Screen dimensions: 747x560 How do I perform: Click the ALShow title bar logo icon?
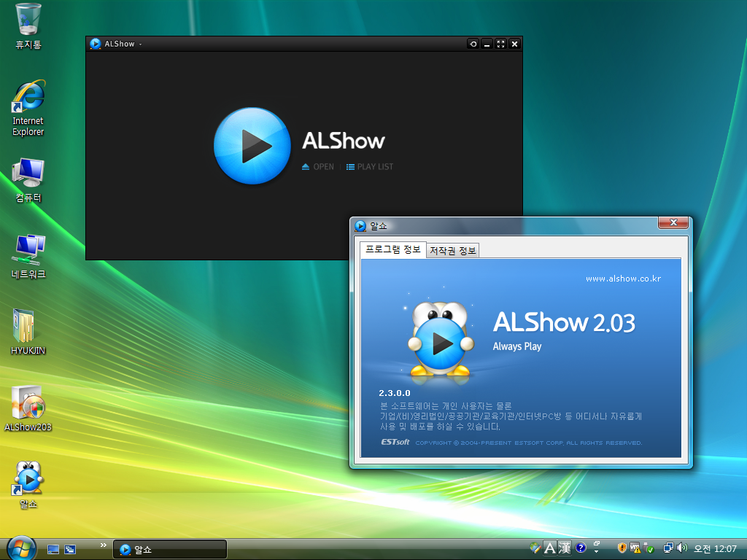pos(96,44)
